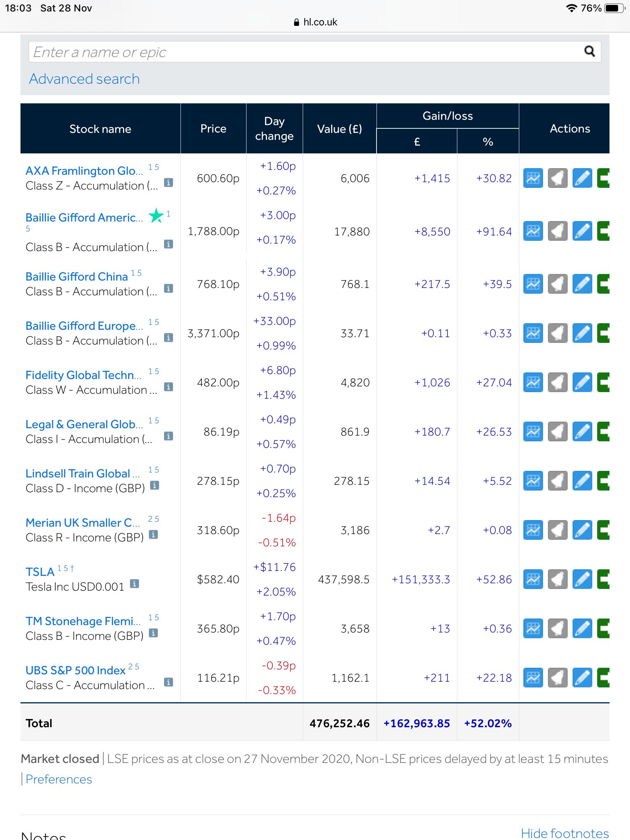Image resolution: width=630 pixels, height=840 pixels.
Task: Open chart icon for AXA Framlington row
Action: [x=533, y=178]
